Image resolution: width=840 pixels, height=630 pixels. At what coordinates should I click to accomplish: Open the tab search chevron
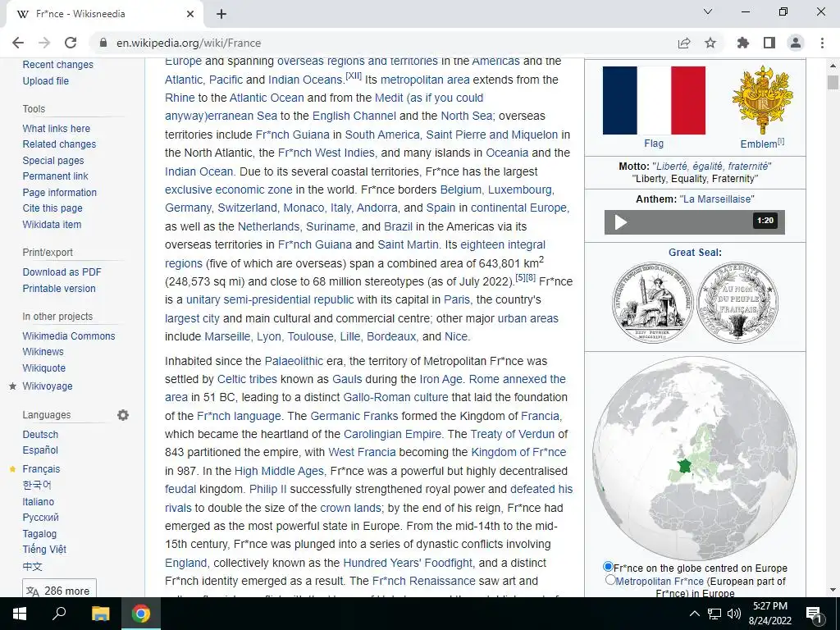708,11
